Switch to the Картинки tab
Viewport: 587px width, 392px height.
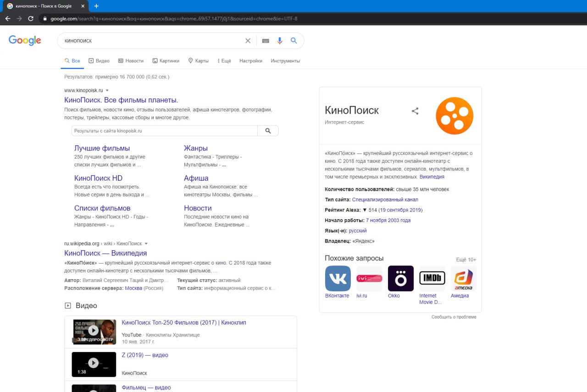pos(166,61)
